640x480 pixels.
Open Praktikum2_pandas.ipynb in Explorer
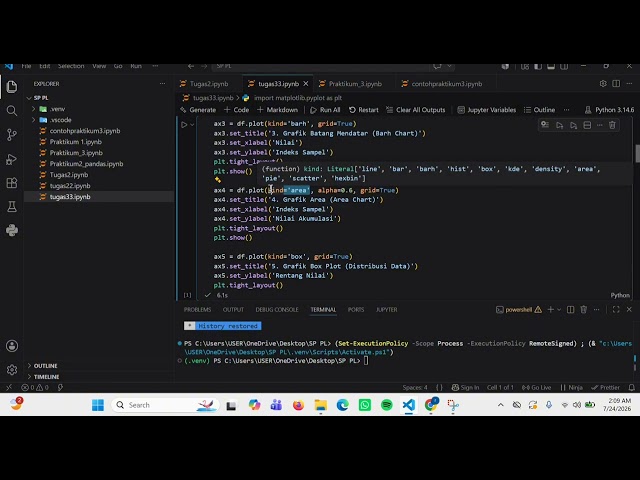tap(86, 164)
